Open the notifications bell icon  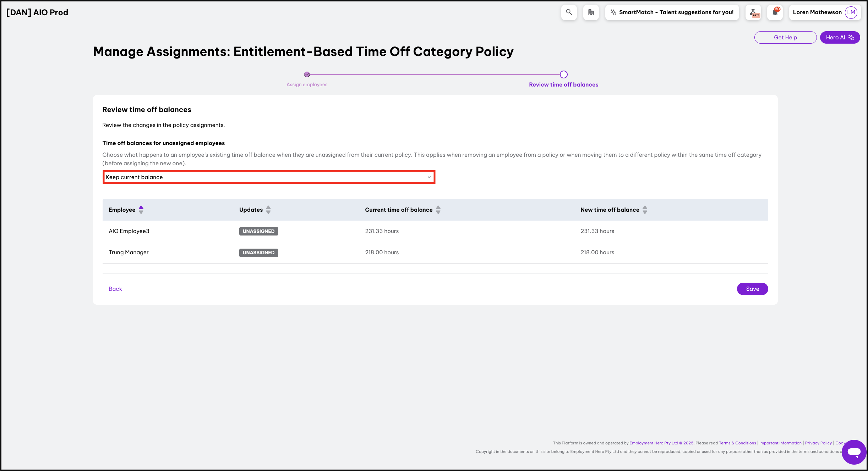click(775, 12)
